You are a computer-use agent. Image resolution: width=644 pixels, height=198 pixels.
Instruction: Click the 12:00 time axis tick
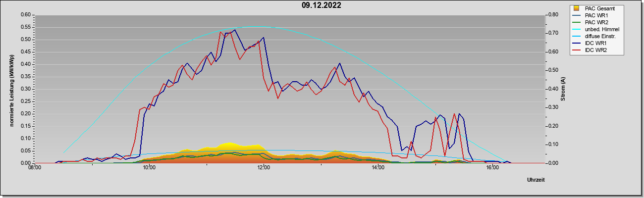click(264, 168)
